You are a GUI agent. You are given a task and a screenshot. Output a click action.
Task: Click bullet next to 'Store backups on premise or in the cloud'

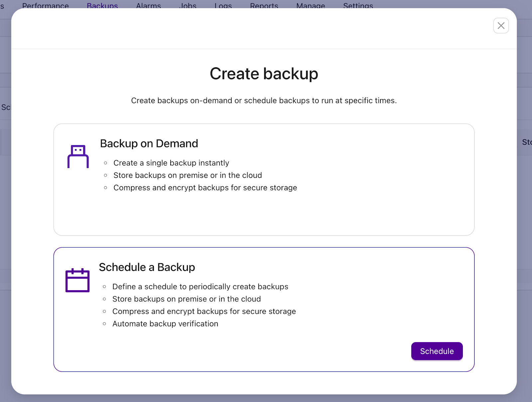[x=106, y=175]
